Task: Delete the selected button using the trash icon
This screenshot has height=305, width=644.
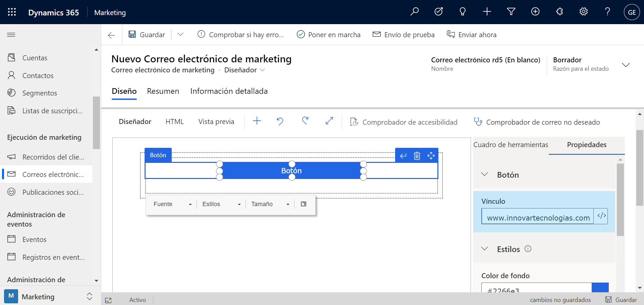Action: pos(417,156)
